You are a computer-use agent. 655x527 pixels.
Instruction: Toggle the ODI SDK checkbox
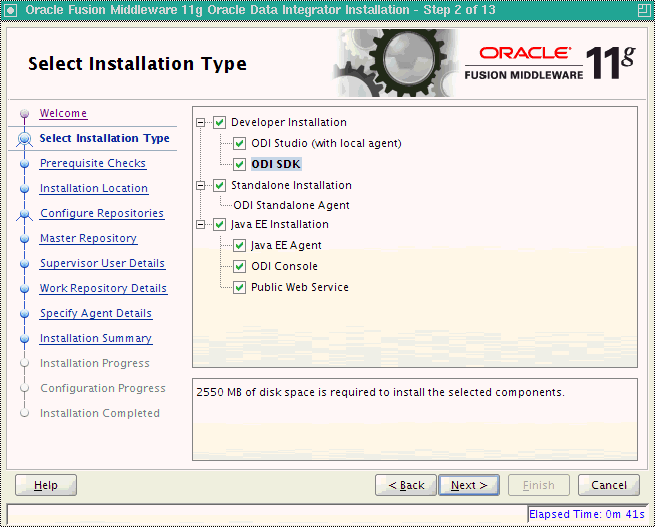(x=239, y=164)
